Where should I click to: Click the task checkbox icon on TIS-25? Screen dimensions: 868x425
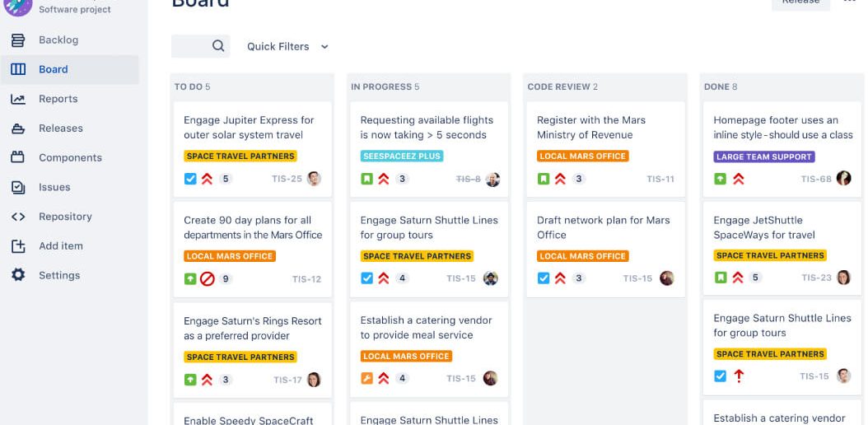[x=190, y=179]
